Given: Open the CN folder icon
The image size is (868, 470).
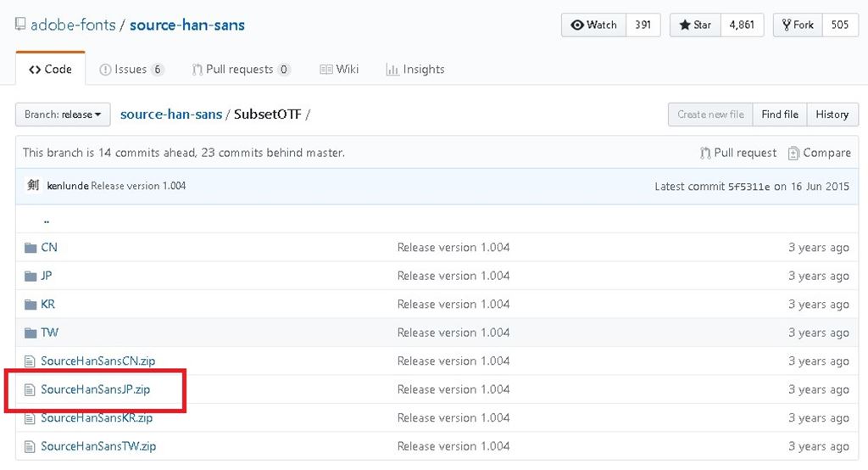Looking at the screenshot, I should 31,248.
